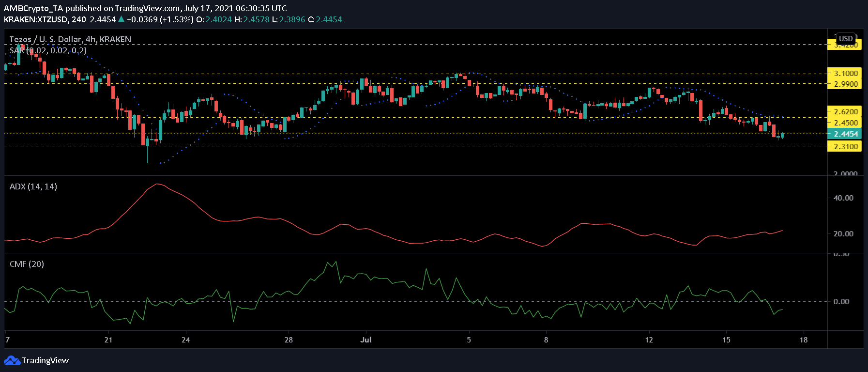
Task: Click the header open value O:2.4024
Action: coord(213,19)
